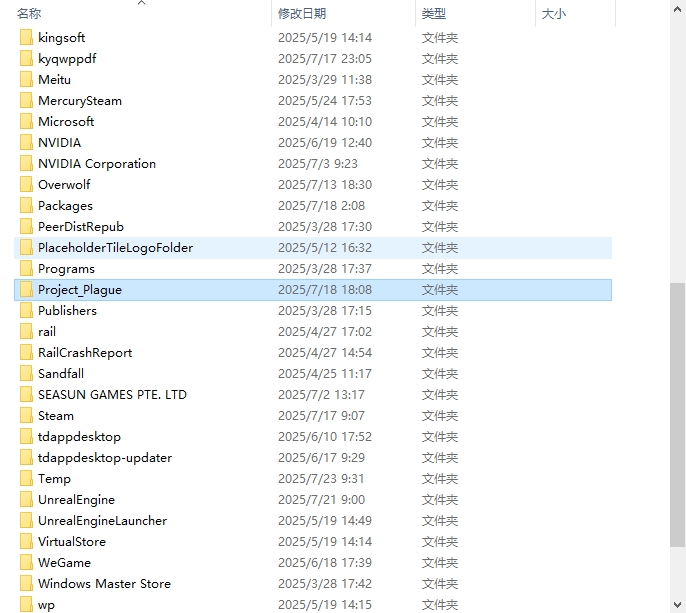
Task: Toggle sort arrow above 名称 column
Action: (x=141, y=3)
